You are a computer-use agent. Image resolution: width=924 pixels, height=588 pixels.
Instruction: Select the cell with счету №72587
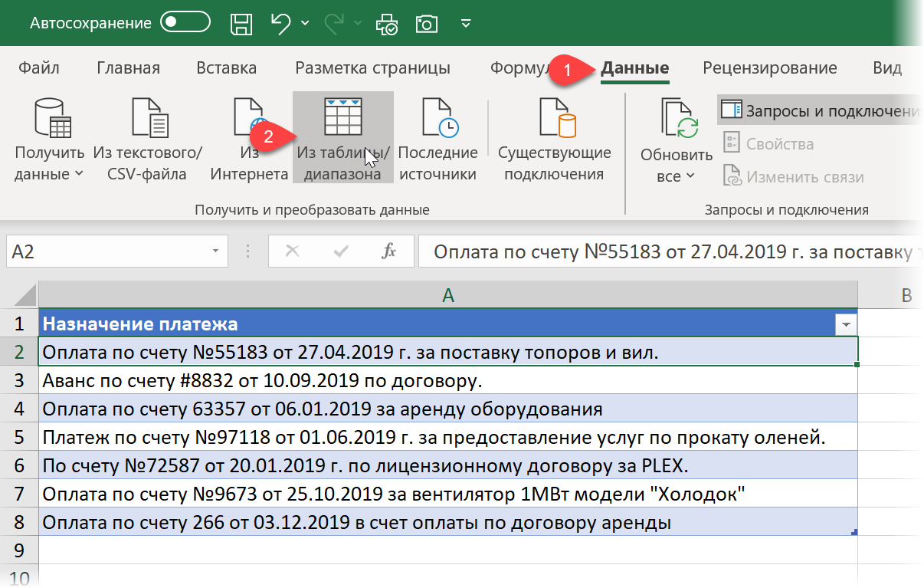tap(448, 465)
